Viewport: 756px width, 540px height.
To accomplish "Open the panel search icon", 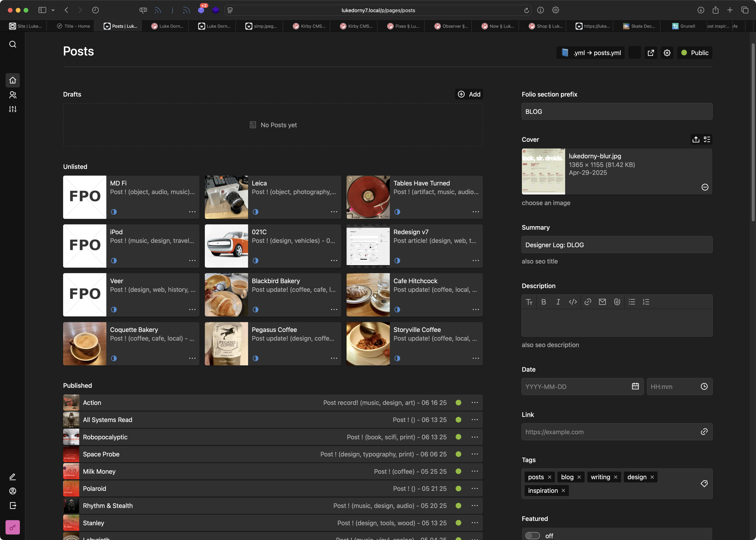I will 13,44.
